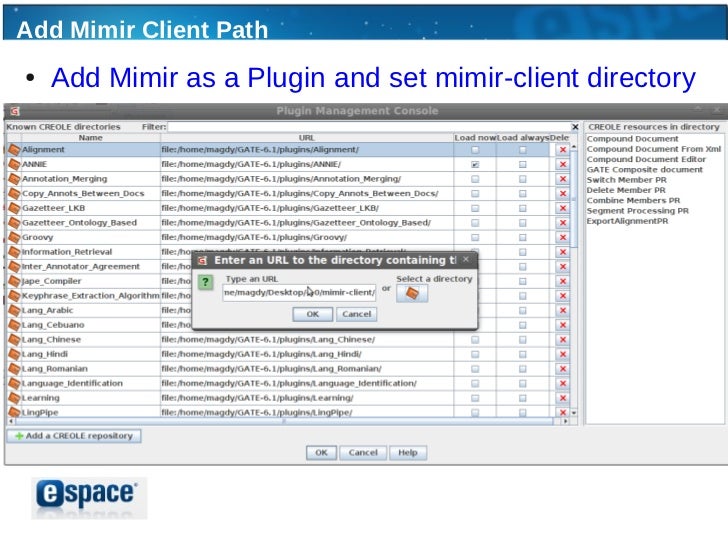Click the Lang_Chinese plugin icon

pyautogui.click(x=14, y=340)
